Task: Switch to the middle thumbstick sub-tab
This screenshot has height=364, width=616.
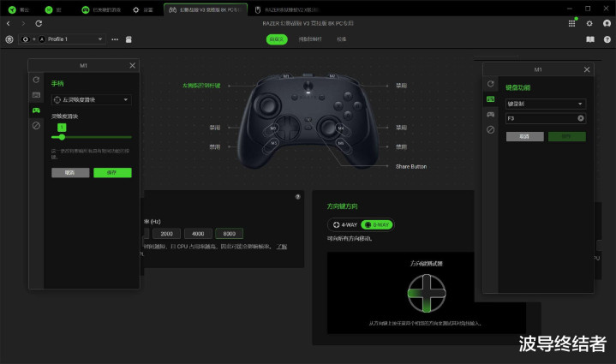Action: [x=310, y=39]
